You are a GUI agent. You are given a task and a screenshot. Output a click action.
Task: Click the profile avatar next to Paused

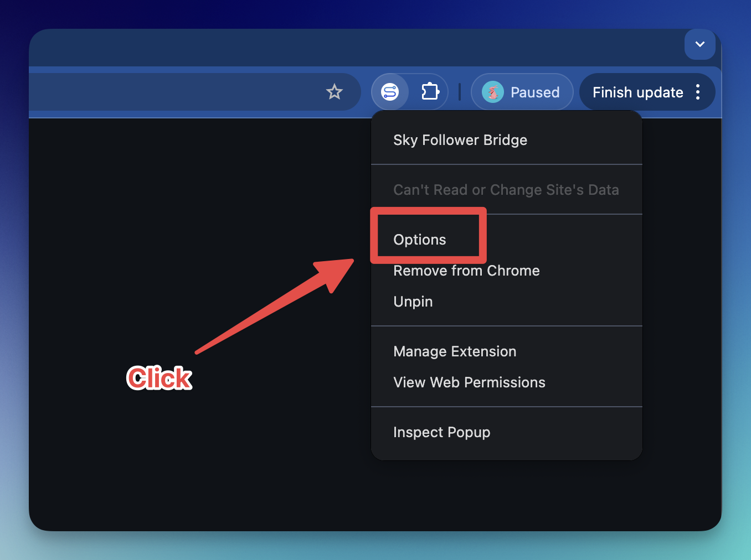click(493, 92)
